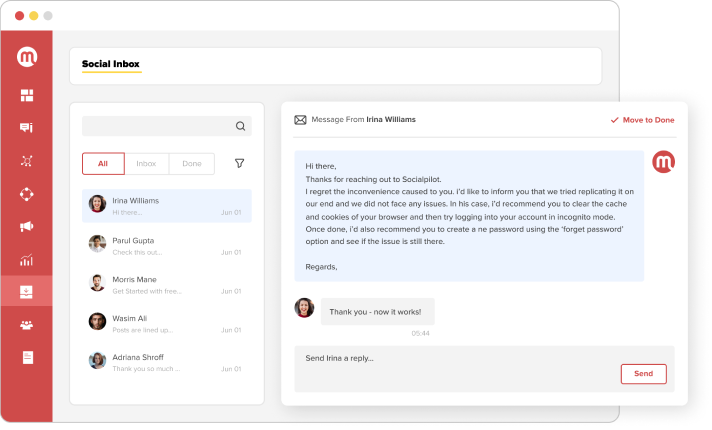Screen dimensions: 712x430
Task: Open Irina Williams conversation
Action: tap(167, 206)
